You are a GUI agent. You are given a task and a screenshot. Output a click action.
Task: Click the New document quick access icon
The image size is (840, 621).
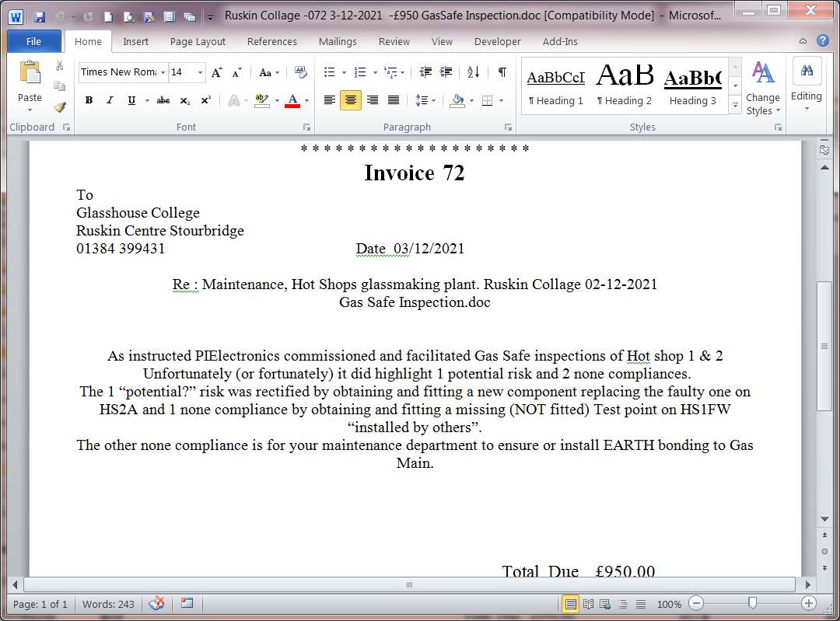click(x=108, y=16)
